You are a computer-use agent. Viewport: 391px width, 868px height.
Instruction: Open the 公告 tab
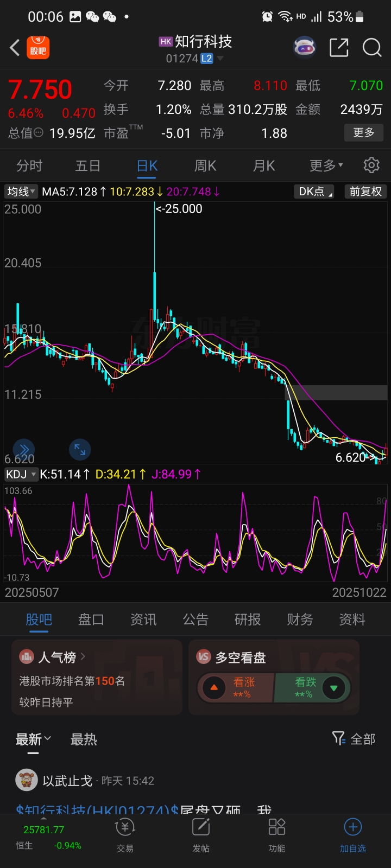[195, 620]
